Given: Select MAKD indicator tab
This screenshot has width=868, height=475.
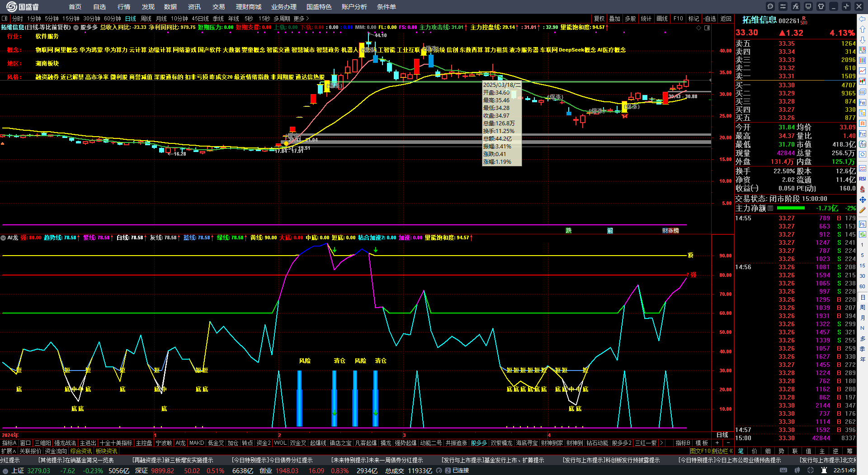Looking at the screenshot, I should (197, 443).
